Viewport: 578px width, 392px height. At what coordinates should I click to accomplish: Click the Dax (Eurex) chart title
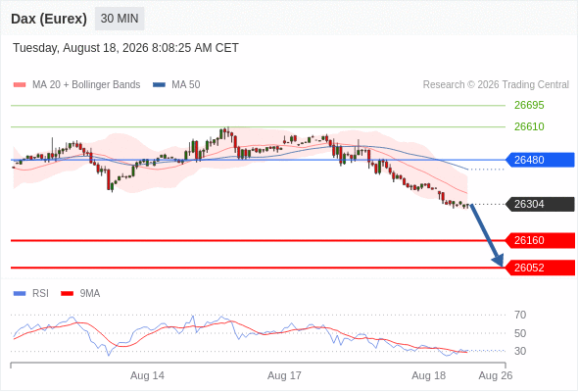coord(49,19)
